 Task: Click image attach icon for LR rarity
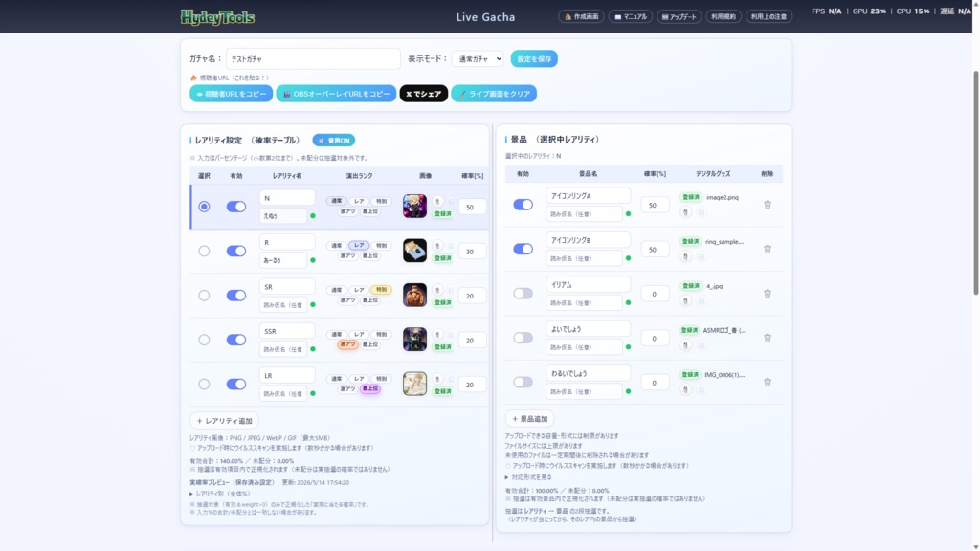(437, 379)
